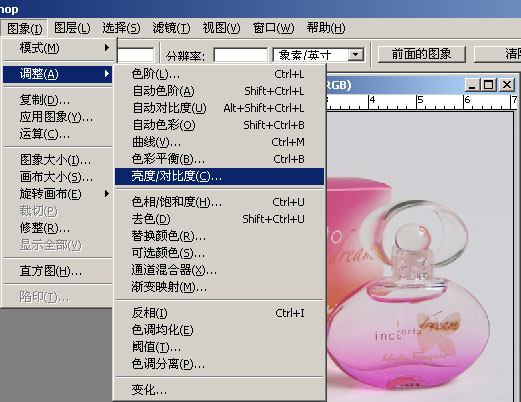
Task: Close the image document window
Action: pyautogui.click(x=507, y=85)
